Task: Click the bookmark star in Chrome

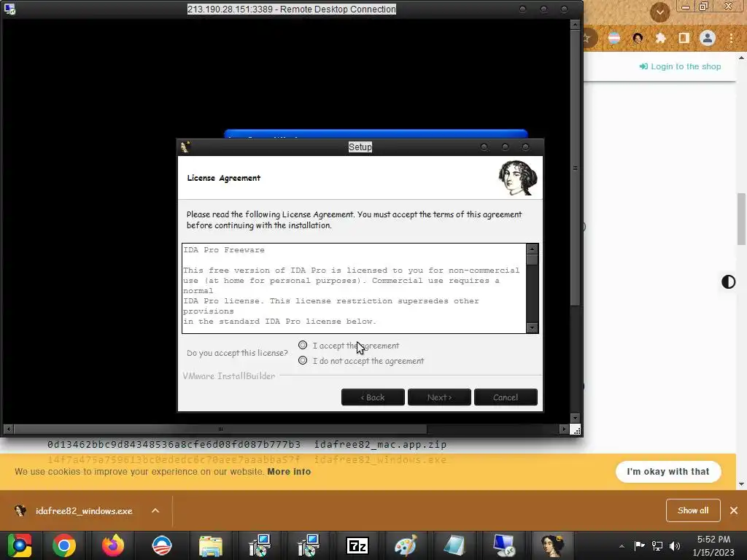Action: [x=587, y=38]
